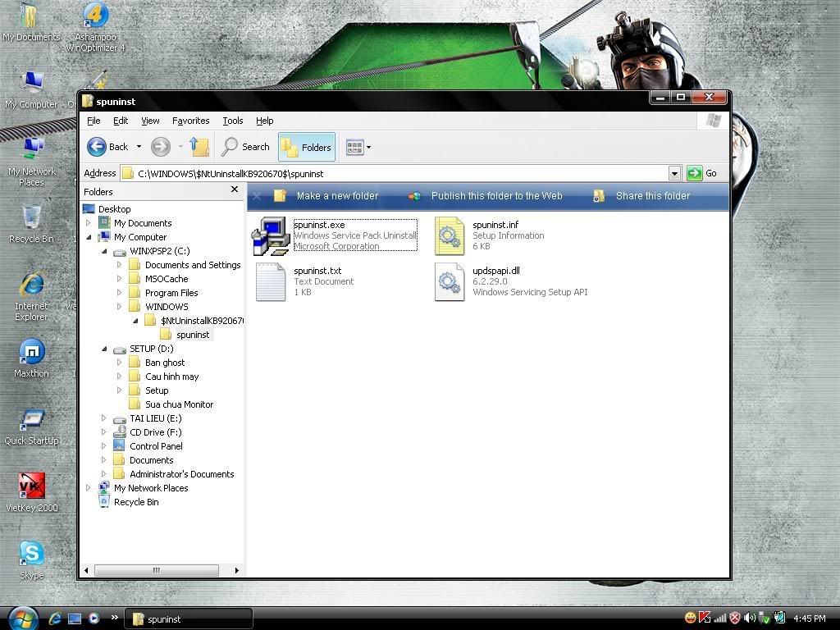Click Publish this folder to the Web

pos(496,196)
